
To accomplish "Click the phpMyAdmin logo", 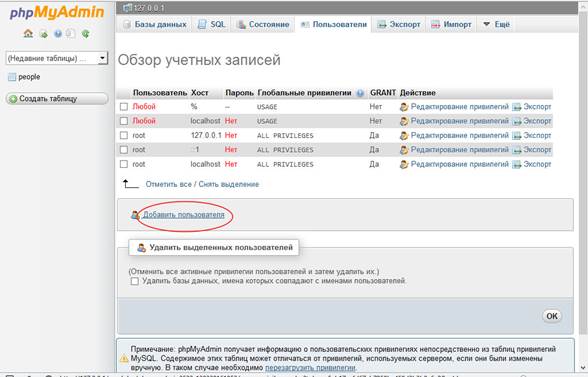I will point(57,13).
